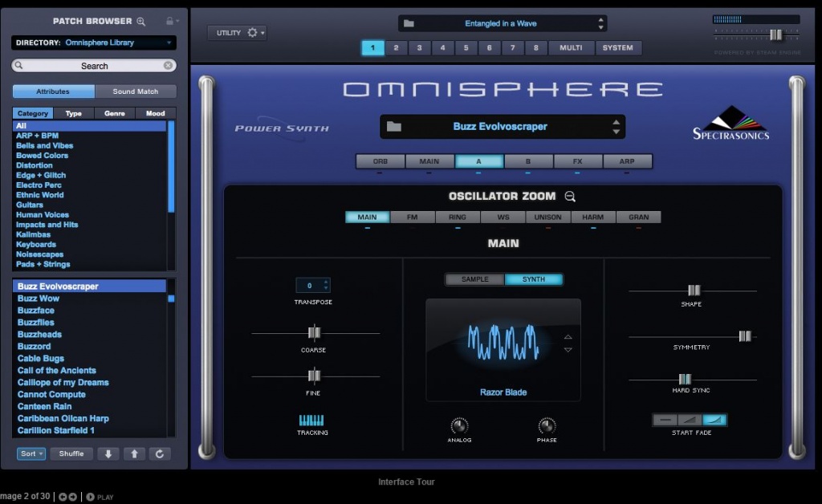Open folder icon beside Entangled in a Wave
The image size is (822, 504).
(409, 23)
